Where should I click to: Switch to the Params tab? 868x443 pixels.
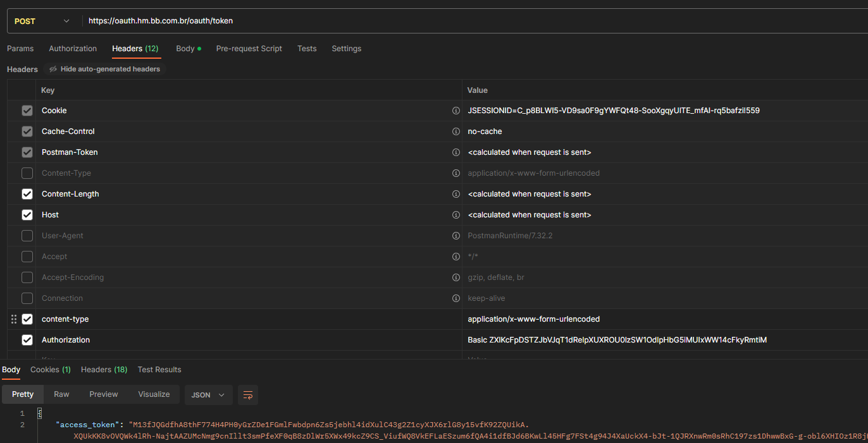[20, 49]
